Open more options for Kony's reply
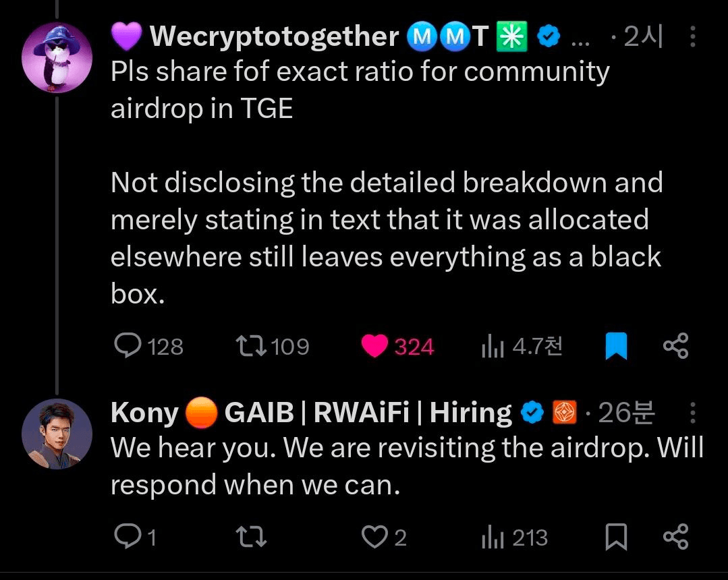Screen dimensions: 728x580 693,413
